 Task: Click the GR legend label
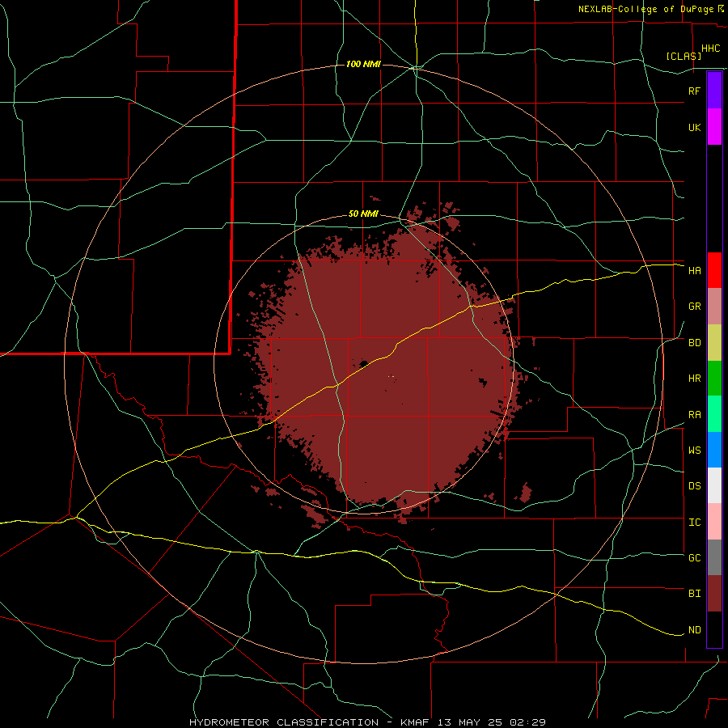694,307
